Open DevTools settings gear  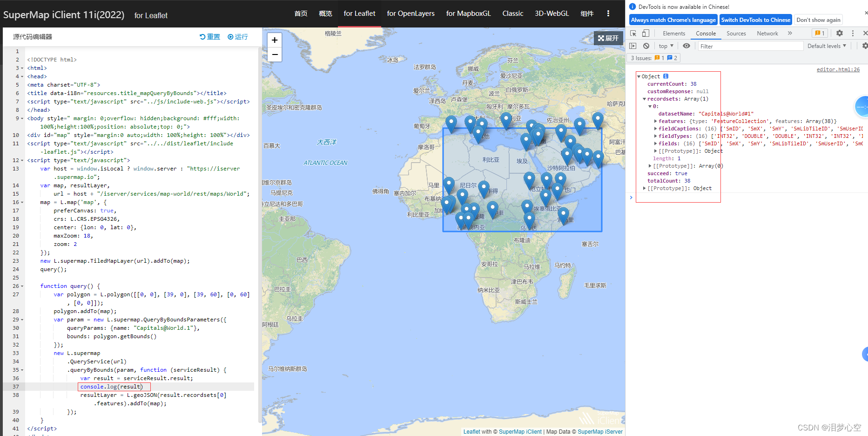click(x=840, y=33)
